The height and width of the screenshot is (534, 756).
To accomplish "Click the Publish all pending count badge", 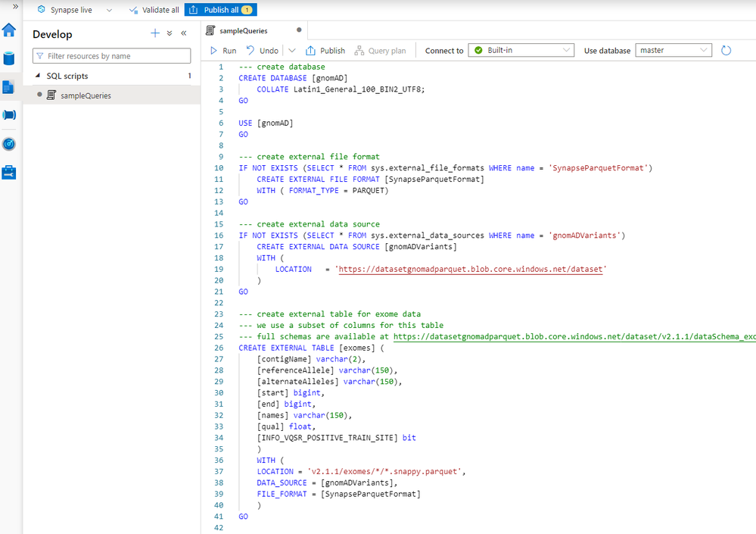I will point(247,10).
